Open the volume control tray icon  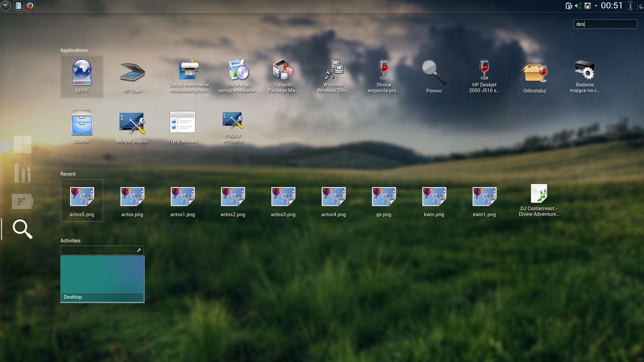(578, 6)
